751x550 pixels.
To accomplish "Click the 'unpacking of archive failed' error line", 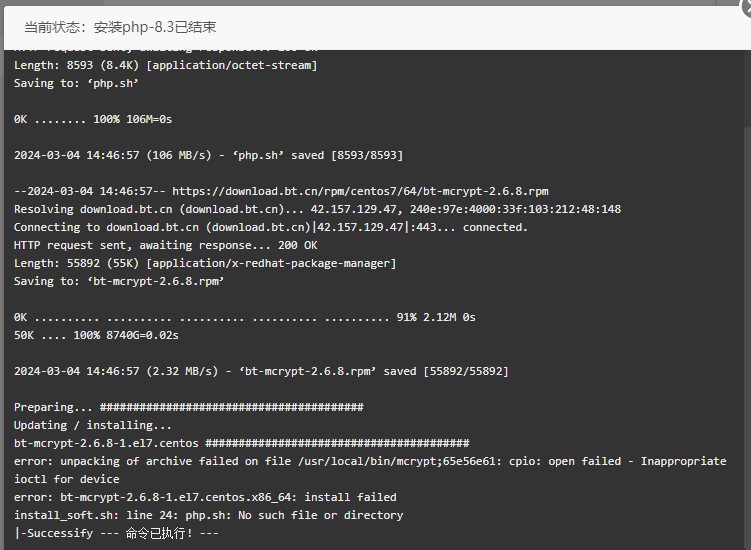I will (370, 470).
